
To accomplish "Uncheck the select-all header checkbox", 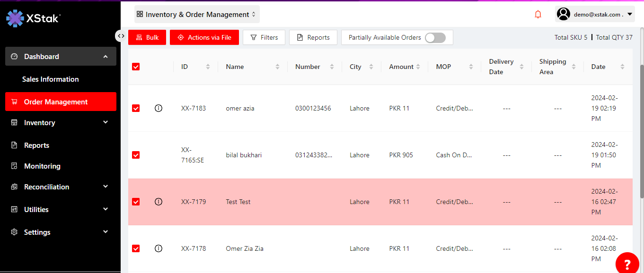I will (x=136, y=67).
